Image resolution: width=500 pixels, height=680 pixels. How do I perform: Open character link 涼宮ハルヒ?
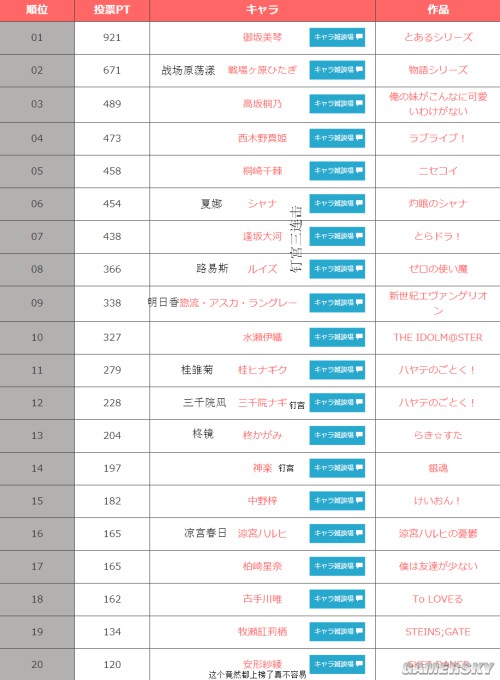(262, 533)
